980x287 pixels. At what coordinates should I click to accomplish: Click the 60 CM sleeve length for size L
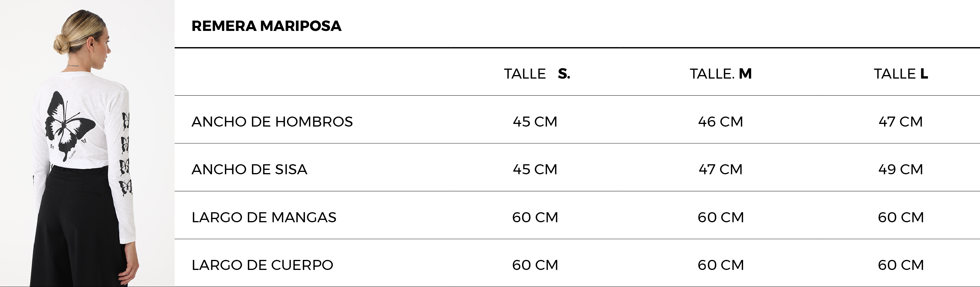tap(901, 217)
